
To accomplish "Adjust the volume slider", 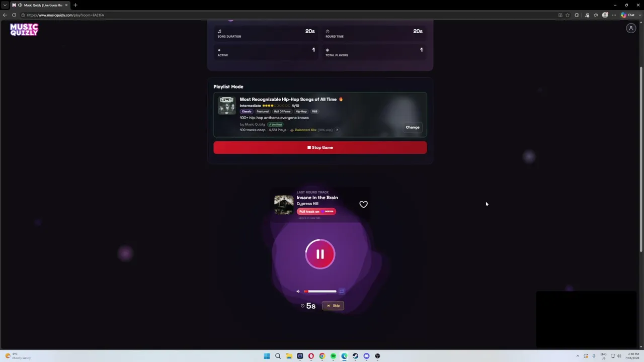I will pos(320,291).
